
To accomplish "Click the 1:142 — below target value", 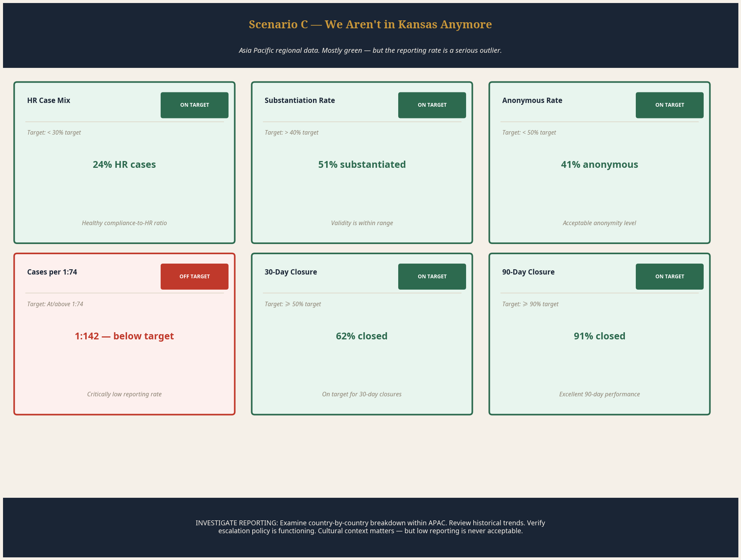I will coord(124,336).
